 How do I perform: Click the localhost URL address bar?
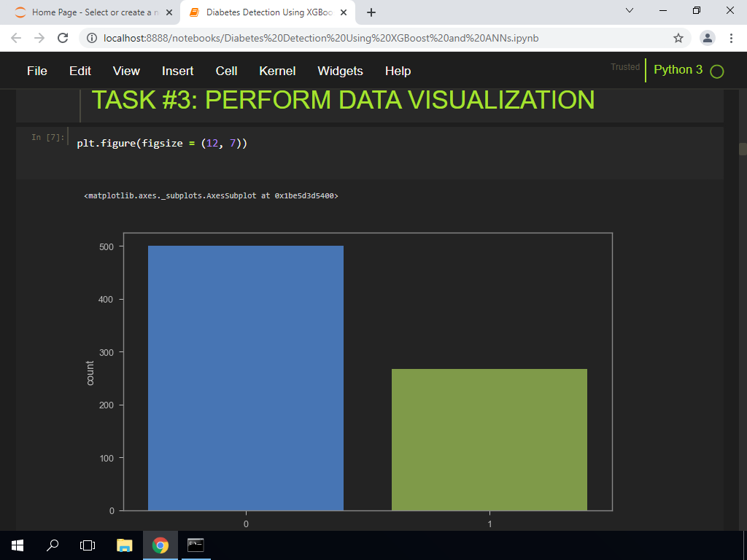point(321,38)
